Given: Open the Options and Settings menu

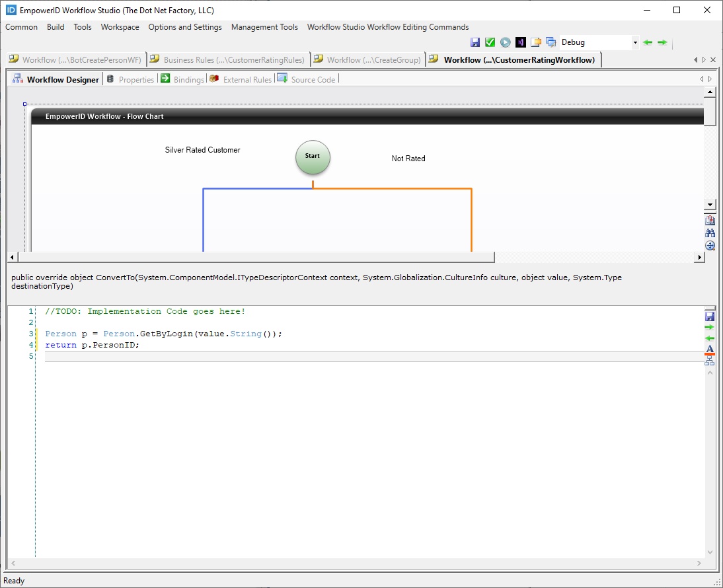Looking at the screenshot, I should (x=185, y=27).
